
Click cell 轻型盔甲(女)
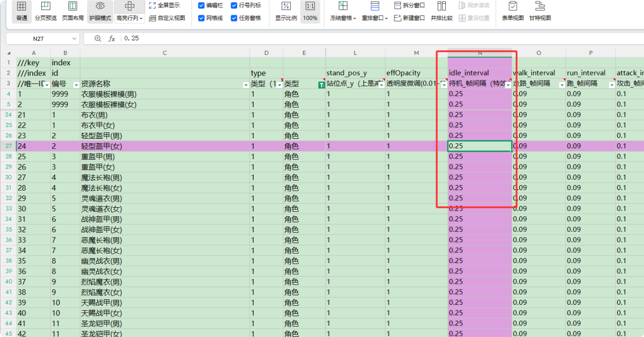coord(165,146)
